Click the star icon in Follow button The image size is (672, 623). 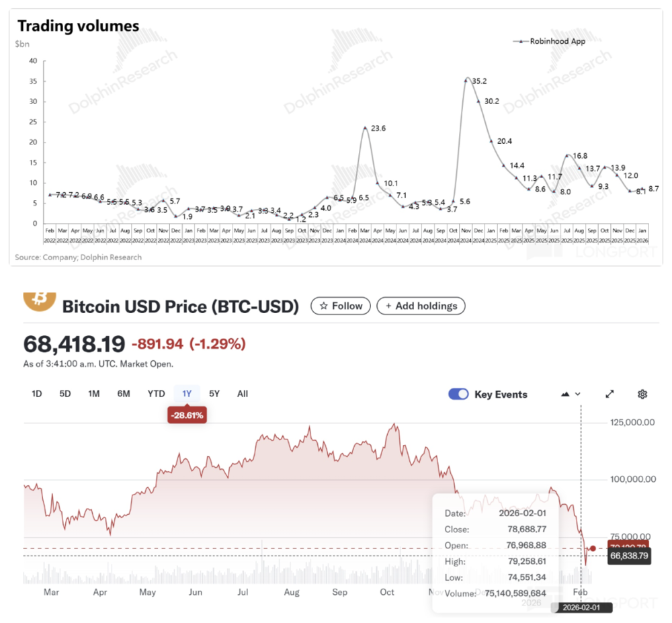point(324,306)
